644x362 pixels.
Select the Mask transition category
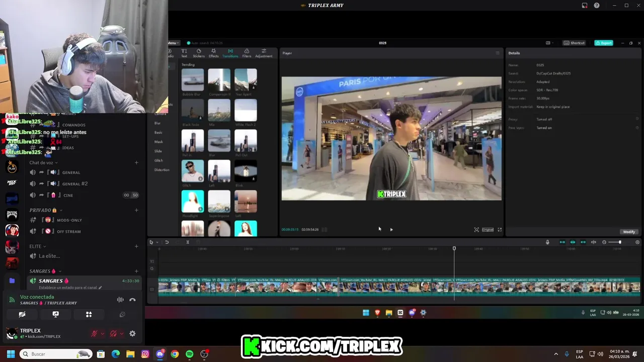coord(158,142)
